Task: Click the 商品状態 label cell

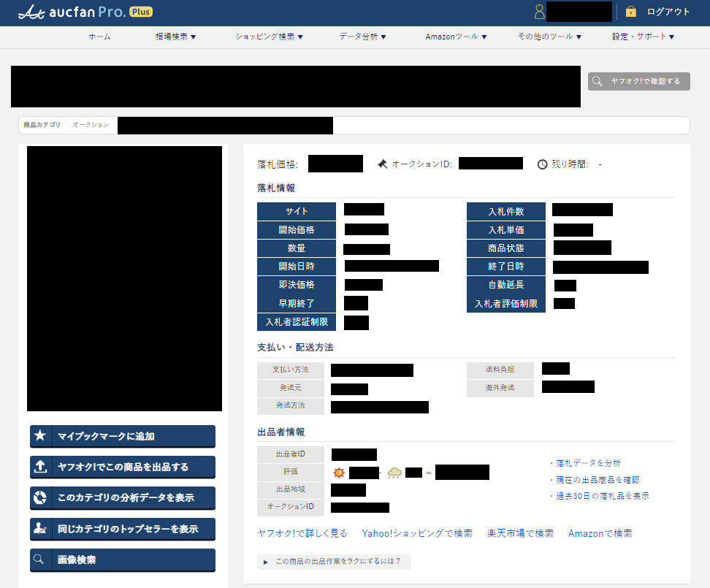Action: (x=505, y=248)
